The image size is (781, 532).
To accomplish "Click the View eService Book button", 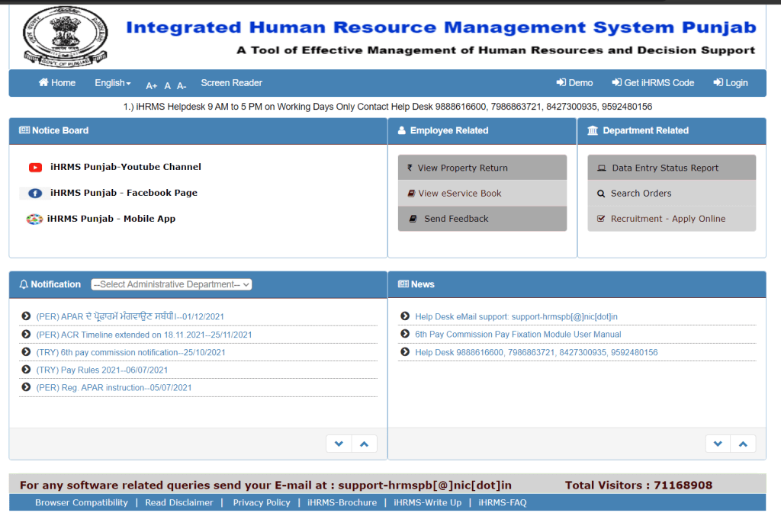I will (482, 193).
